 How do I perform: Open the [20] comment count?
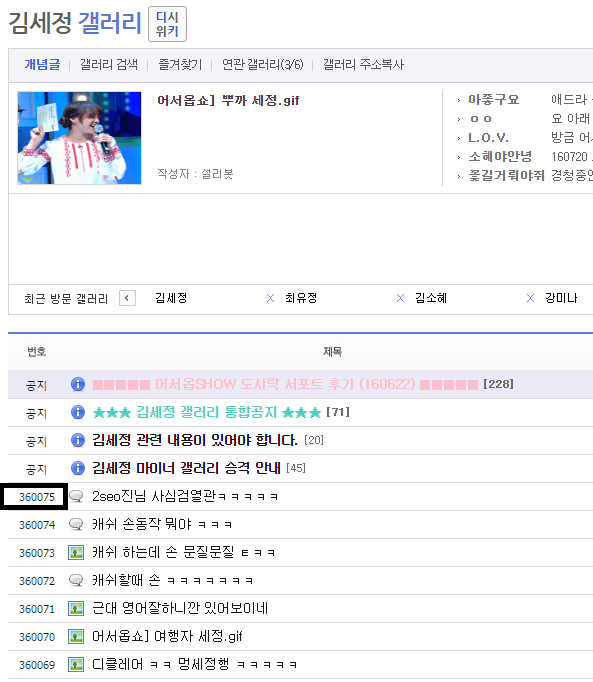[314, 440]
